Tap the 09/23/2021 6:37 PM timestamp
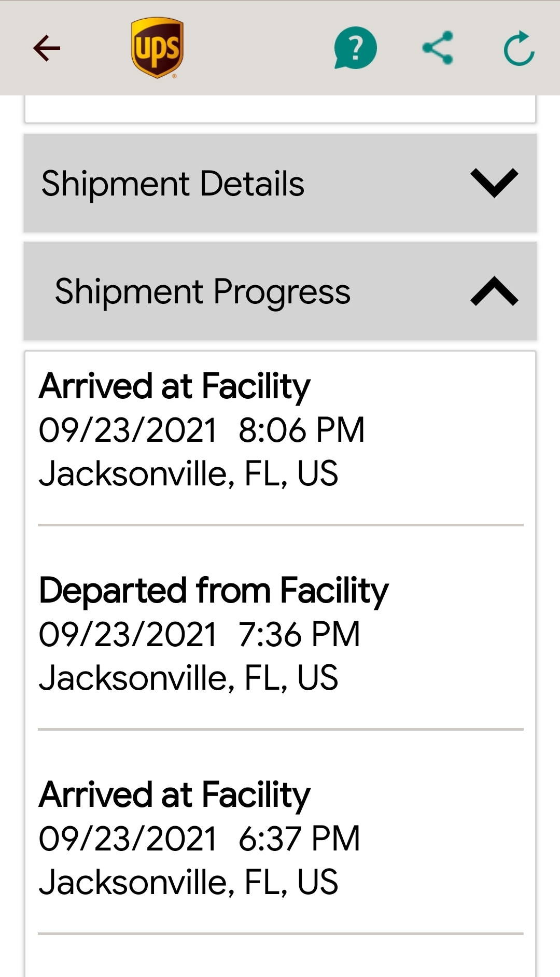Viewport: 560px width, 977px height. (200, 839)
